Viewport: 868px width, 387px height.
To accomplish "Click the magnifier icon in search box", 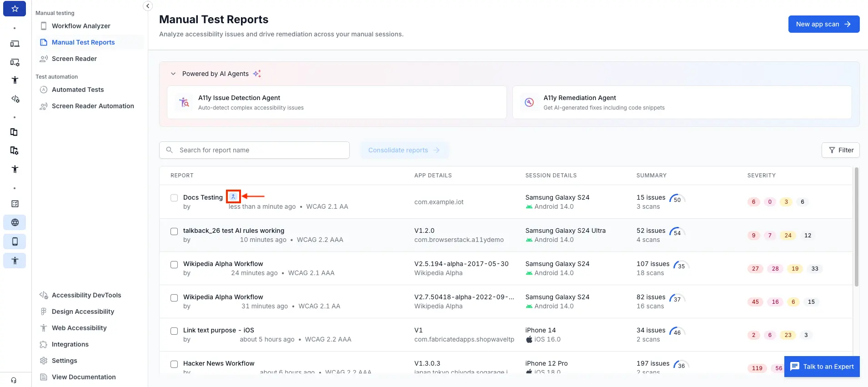I will click(x=170, y=150).
